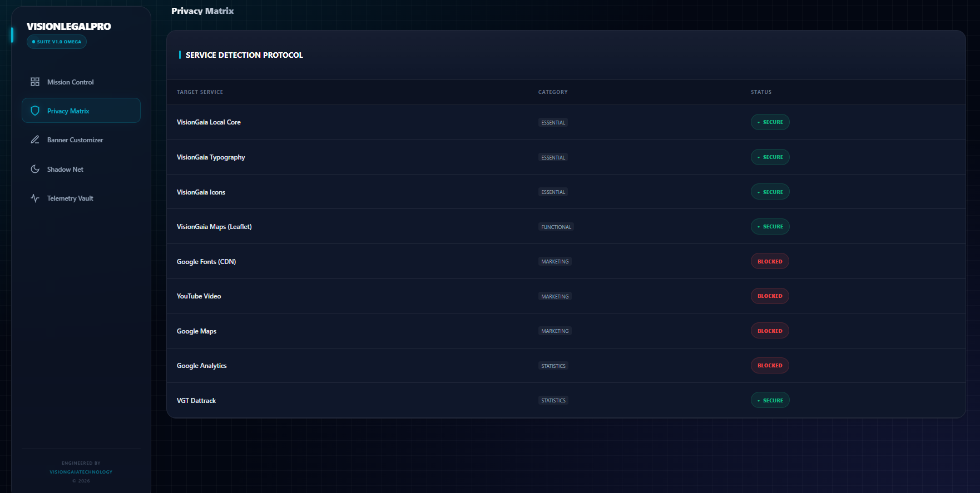Viewport: 980px width, 493px height.
Task: Click the CATEGORY column header
Action: (553, 92)
